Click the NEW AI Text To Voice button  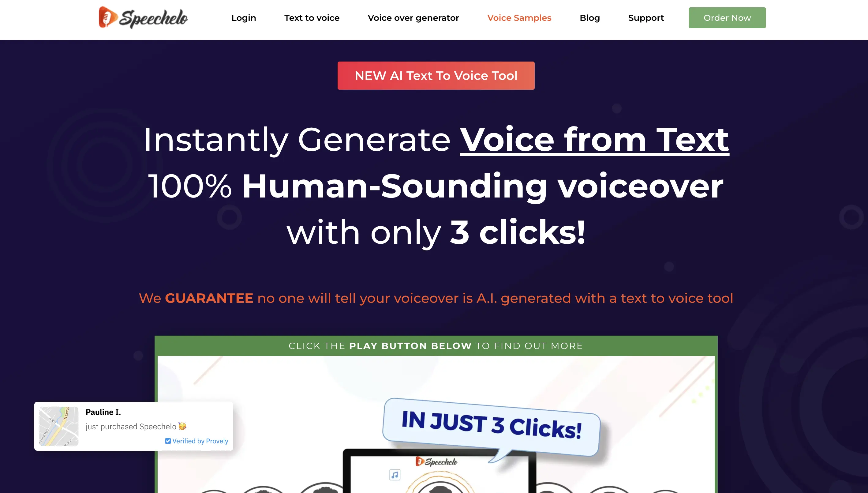436,76
